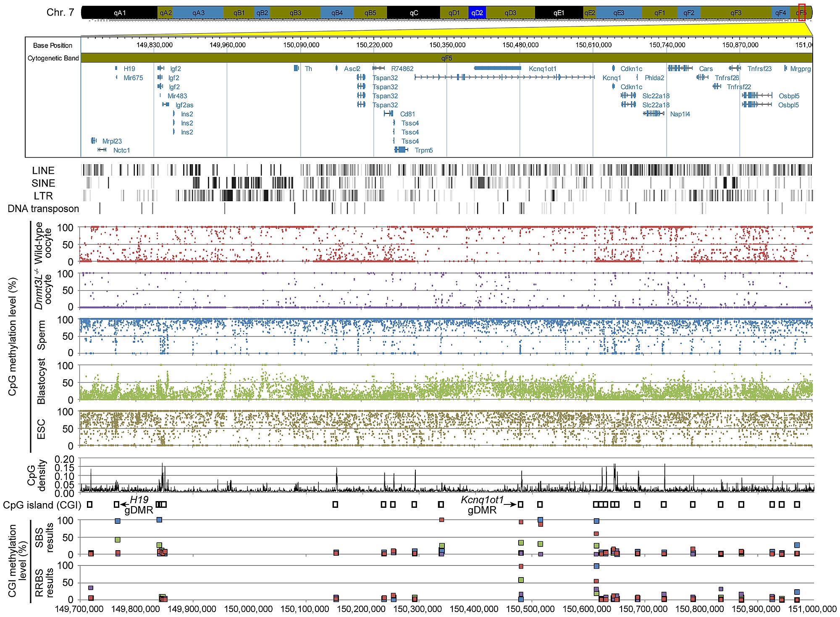This screenshot has height=617, width=840.
Task: Click the SINE repeat track label
Action: pyautogui.click(x=43, y=183)
